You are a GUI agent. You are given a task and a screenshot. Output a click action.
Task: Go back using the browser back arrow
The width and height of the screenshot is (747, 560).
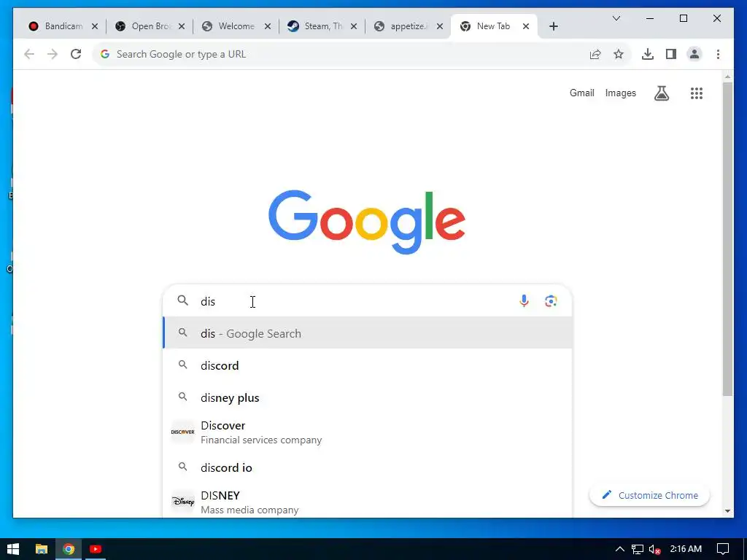point(29,54)
